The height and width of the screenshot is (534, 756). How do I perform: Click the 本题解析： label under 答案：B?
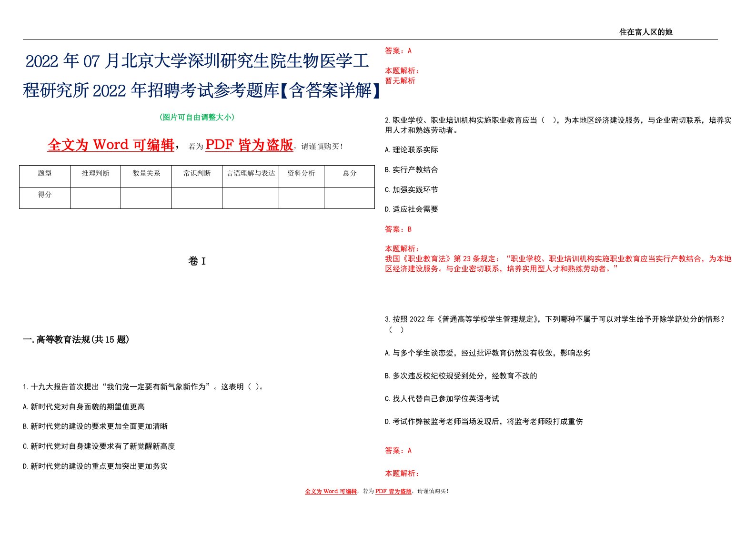coord(402,248)
